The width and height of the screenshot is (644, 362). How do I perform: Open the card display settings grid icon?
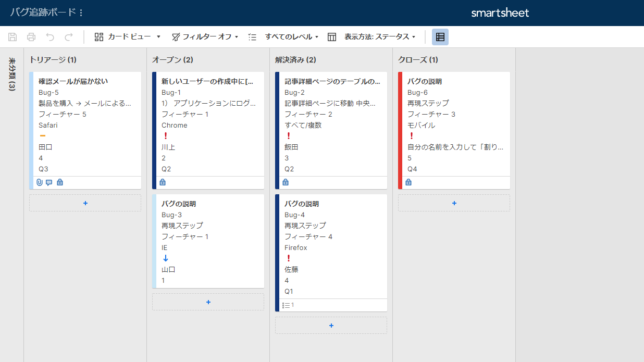(440, 36)
